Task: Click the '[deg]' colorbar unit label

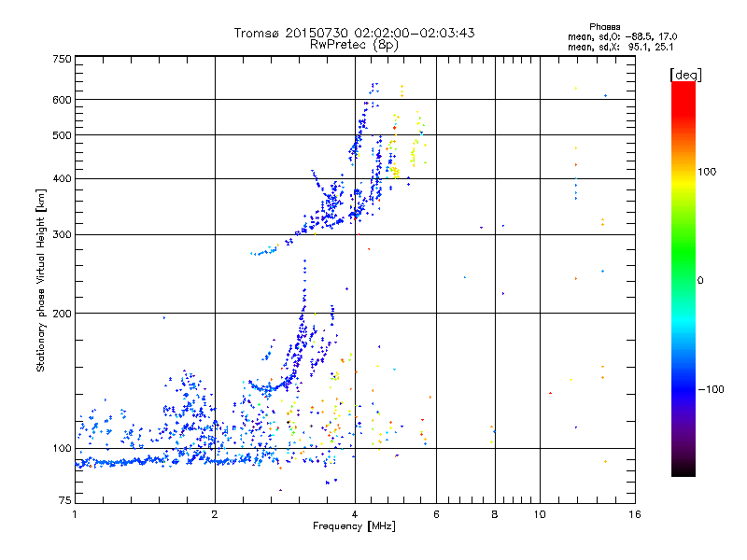Action: pos(685,75)
